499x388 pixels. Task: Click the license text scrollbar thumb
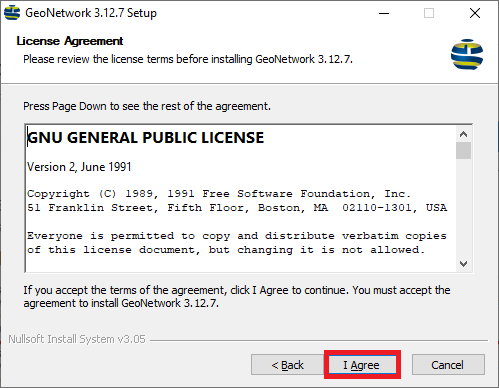(x=463, y=151)
